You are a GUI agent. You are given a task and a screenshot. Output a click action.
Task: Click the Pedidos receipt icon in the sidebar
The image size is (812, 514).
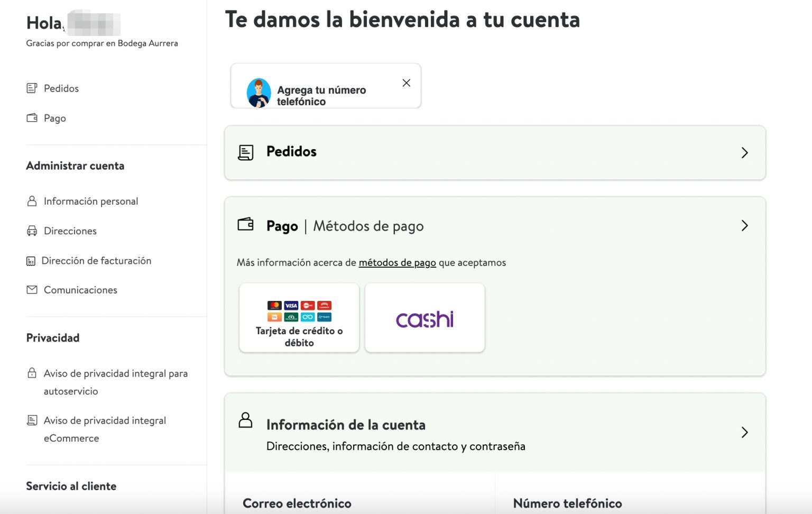[33, 88]
